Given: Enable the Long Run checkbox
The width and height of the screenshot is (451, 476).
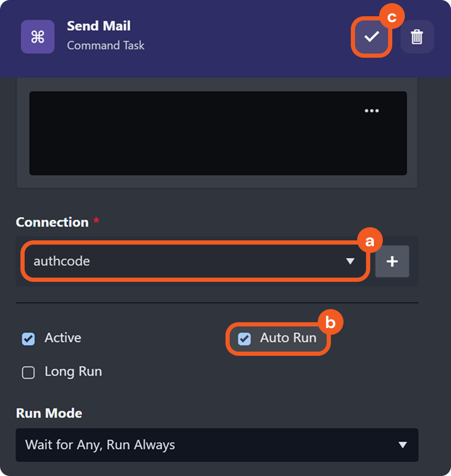Looking at the screenshot, I should (x=28, y=373).
